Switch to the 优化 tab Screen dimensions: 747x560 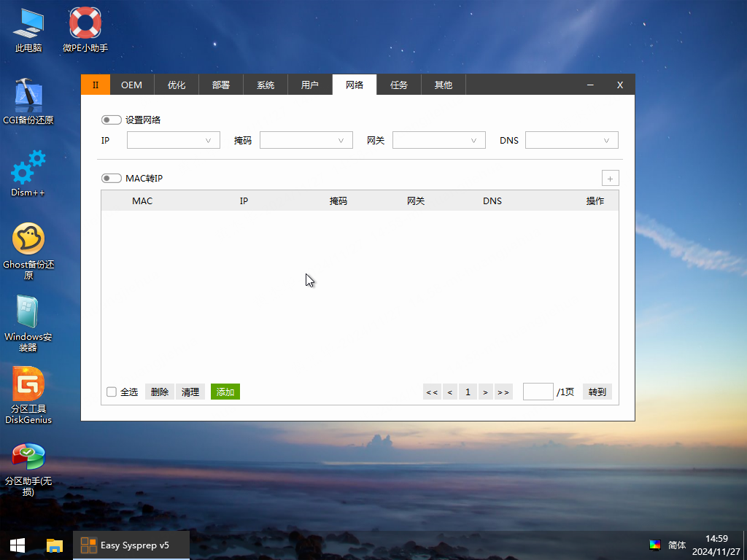click(x=177, y=85)
